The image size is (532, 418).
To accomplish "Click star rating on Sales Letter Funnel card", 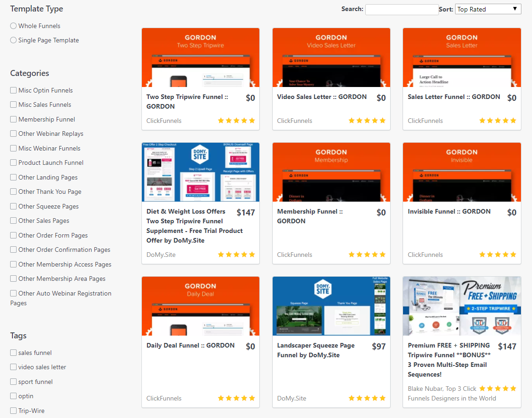I will [x=498, y=120].
